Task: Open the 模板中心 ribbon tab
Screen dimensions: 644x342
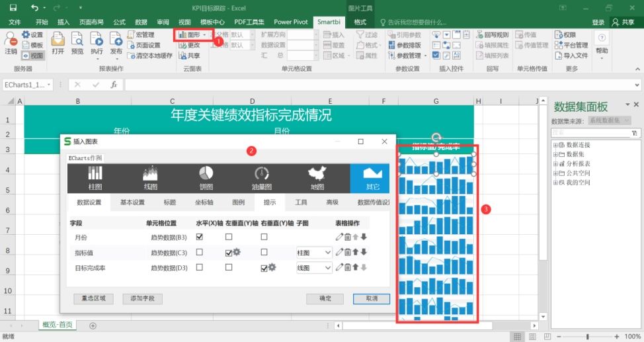Action: pos(212,22)
